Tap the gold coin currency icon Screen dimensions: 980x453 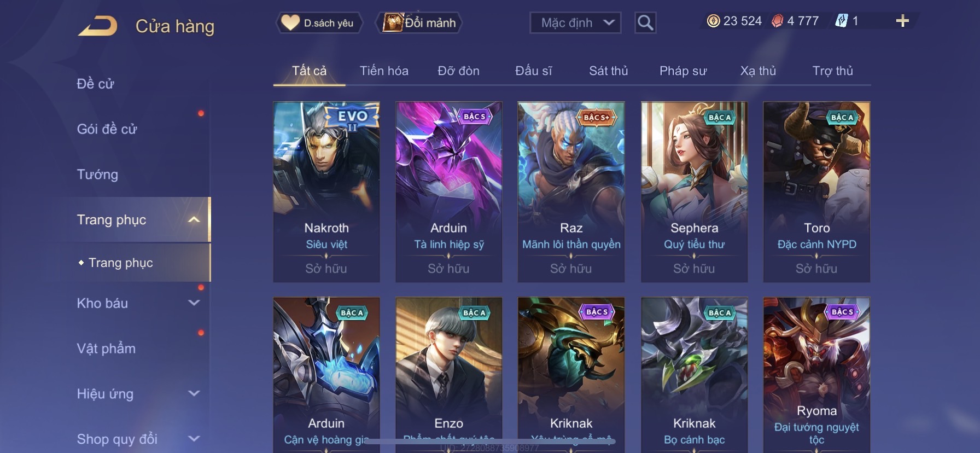tap(713, 21)
